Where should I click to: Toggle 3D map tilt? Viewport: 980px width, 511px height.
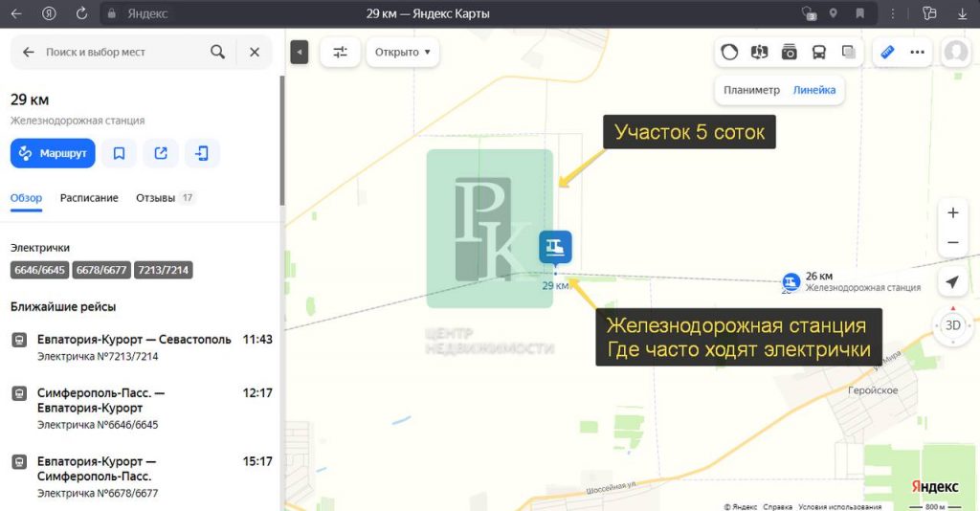(x=952, y=325)
